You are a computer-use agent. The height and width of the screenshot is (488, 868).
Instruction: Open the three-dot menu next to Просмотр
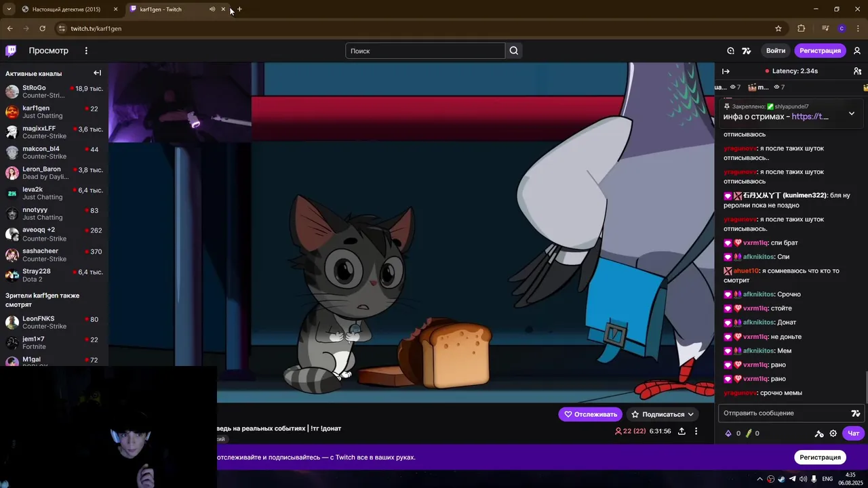click(x=86, y=51)
